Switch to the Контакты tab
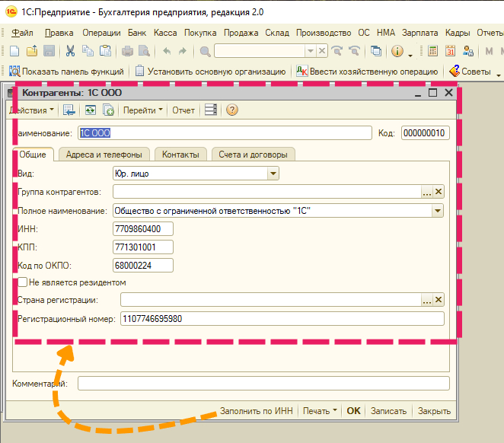This screenshot has height=443, width=504. (x=180, y=155)
